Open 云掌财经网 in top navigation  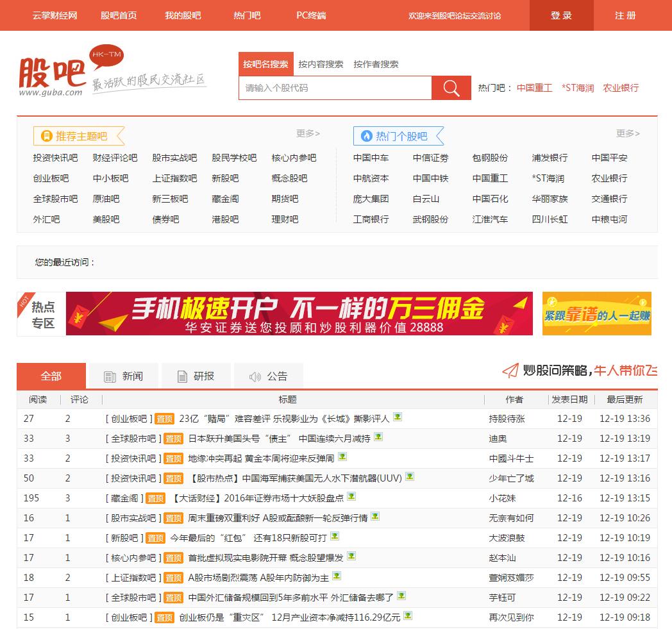coord(55,15)
